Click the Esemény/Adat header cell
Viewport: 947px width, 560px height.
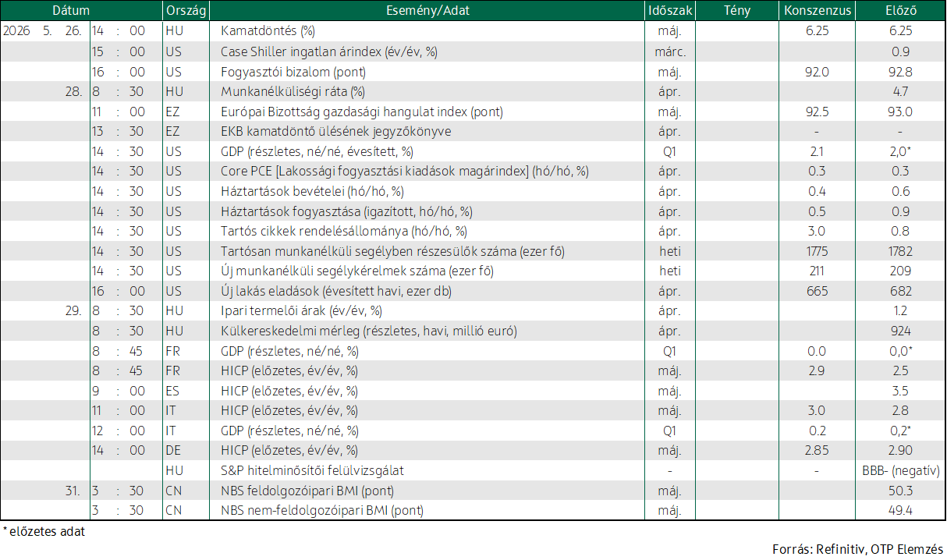(427, 11)
